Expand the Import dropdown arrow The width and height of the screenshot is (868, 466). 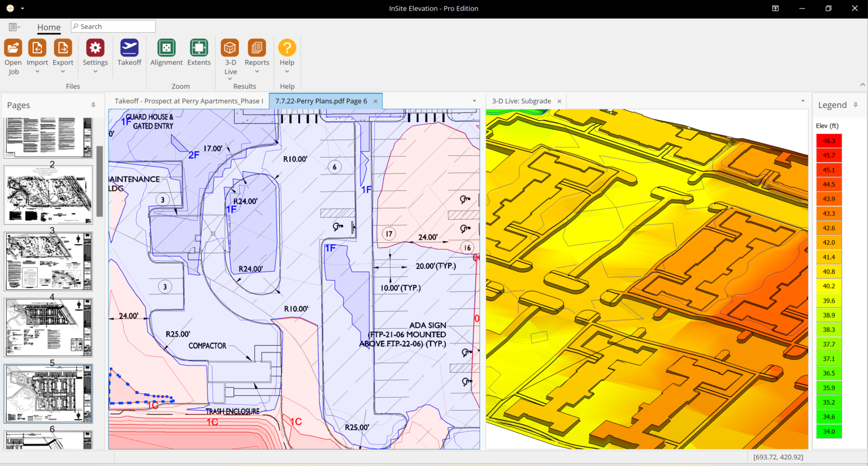pyautogui.click(x=37, y=72)
